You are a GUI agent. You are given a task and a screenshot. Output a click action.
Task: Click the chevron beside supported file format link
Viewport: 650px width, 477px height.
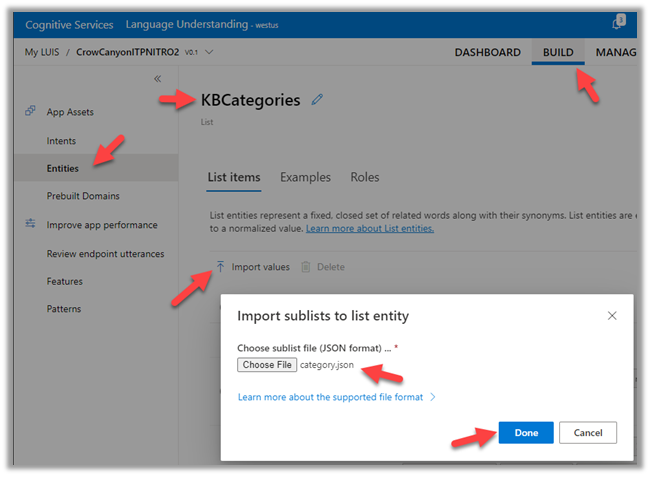click(433, 397)
